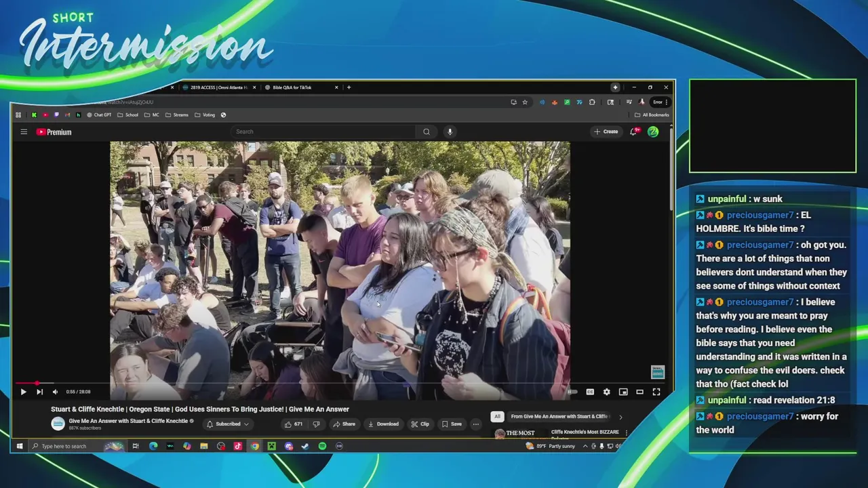This screenshot has width=868, height=488.
Task: Start voice search with microphone
Action: pos(450,131)
